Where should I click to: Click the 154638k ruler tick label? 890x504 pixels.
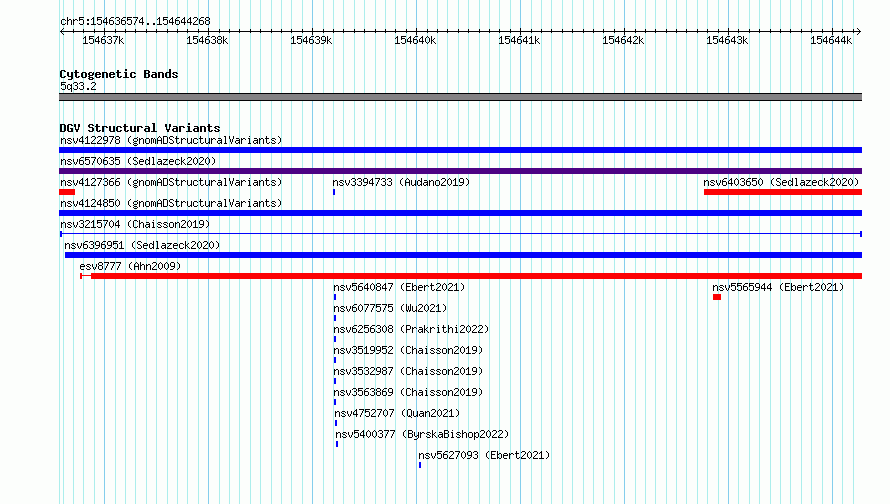pyautogui.click(x=207, y=41)
